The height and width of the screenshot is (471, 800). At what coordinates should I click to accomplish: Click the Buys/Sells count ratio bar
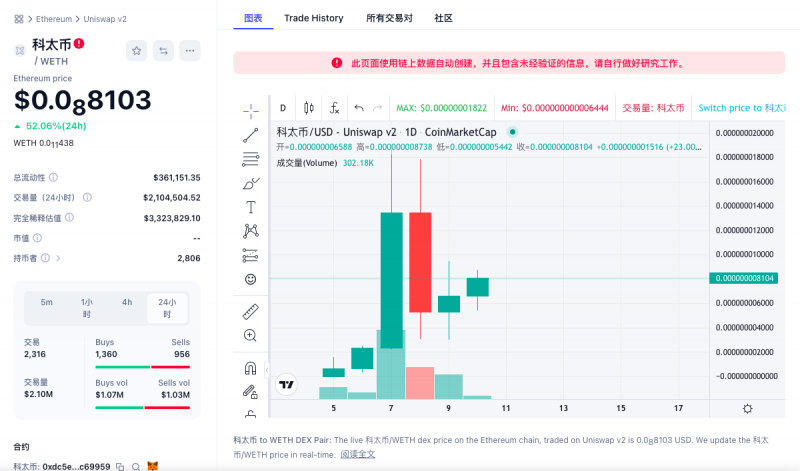coord(142,367)
